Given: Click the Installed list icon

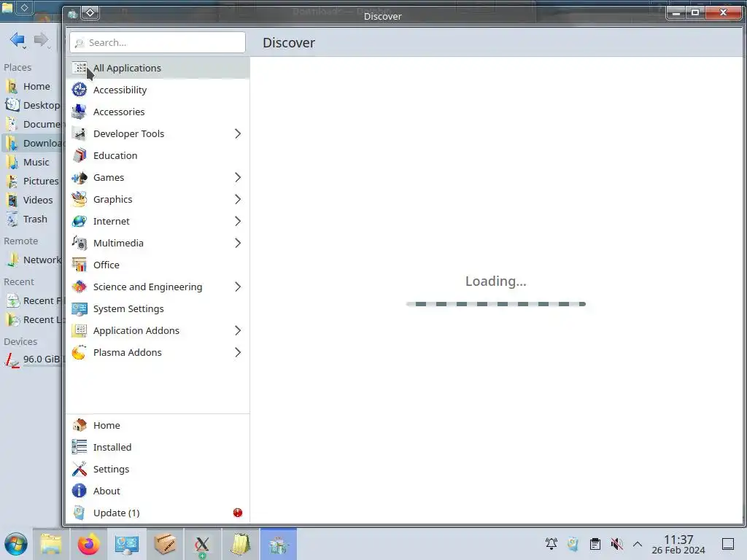Looking at the screenshot, I should click(x=79, y=447).
